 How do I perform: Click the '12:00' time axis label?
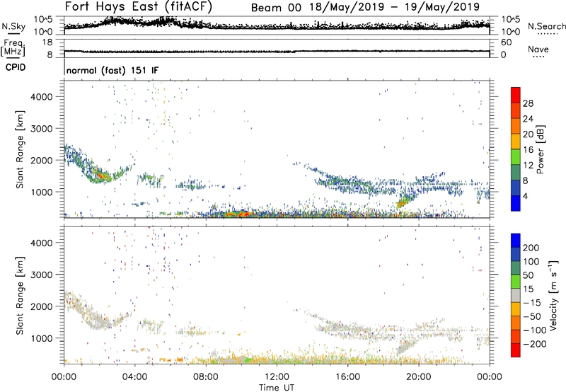[x=277, y=377]
